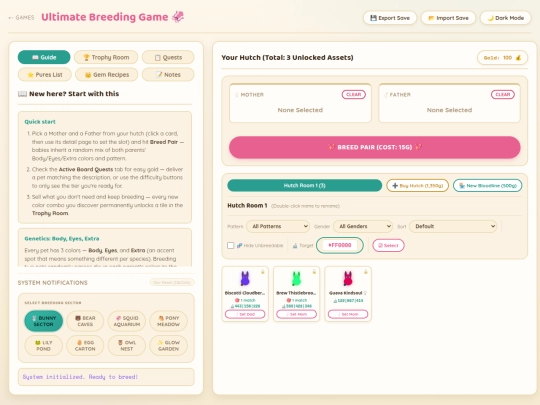Image resolution: width=540 pixels, height=405 pixels.
Task: Select the Bunny Sector
Action: tap(43, 321)
